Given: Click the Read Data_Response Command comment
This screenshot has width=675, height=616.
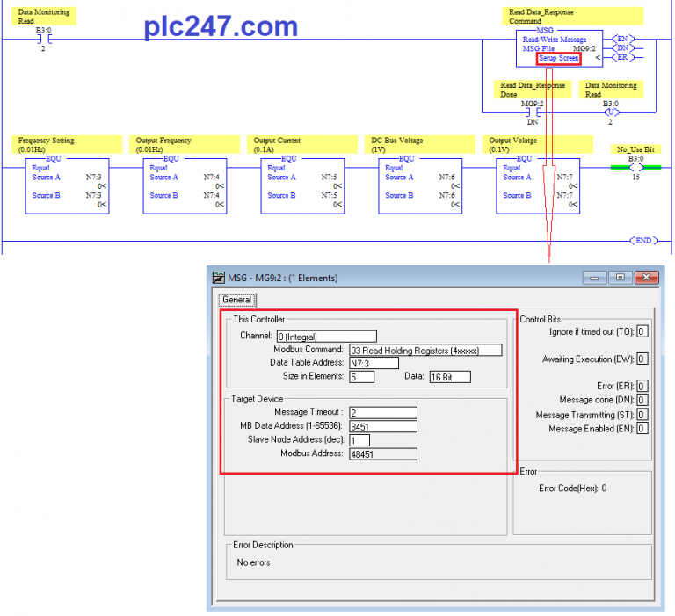Looking at the screenshot, I should 572,17.
